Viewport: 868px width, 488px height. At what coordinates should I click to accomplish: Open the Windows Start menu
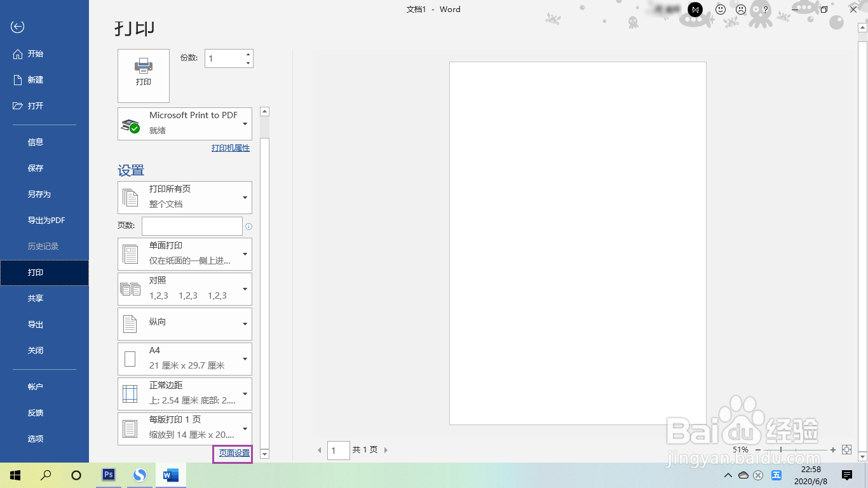(x=15, y=475)
